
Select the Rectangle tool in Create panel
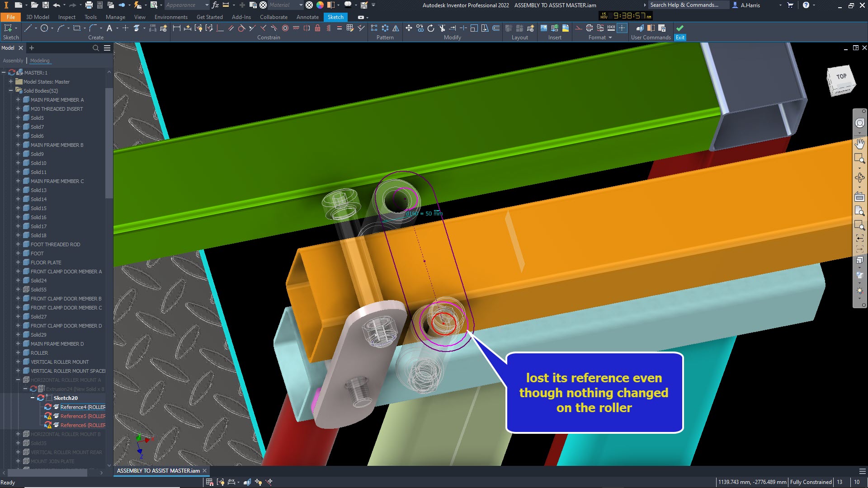pos(77,28)
